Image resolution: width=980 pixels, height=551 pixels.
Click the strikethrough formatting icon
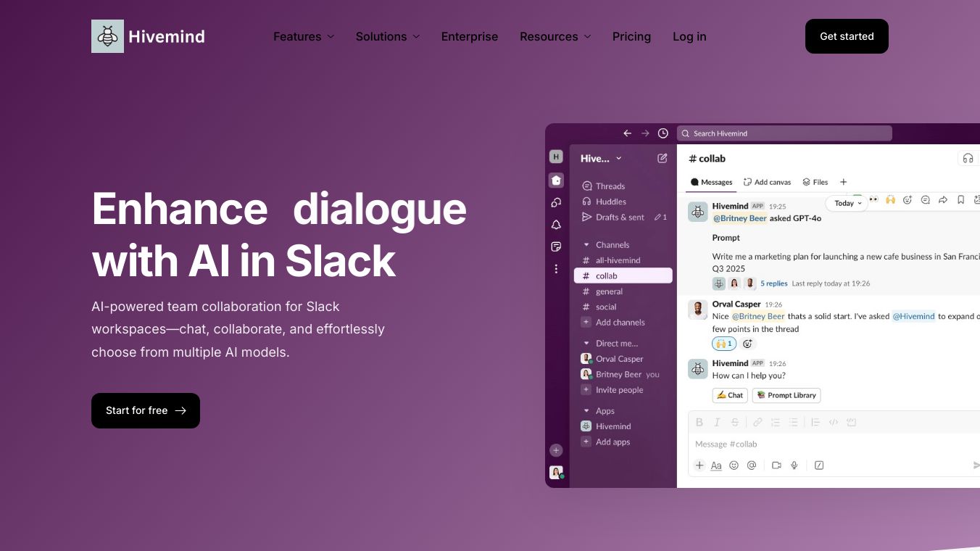click(x=735, y=422)
